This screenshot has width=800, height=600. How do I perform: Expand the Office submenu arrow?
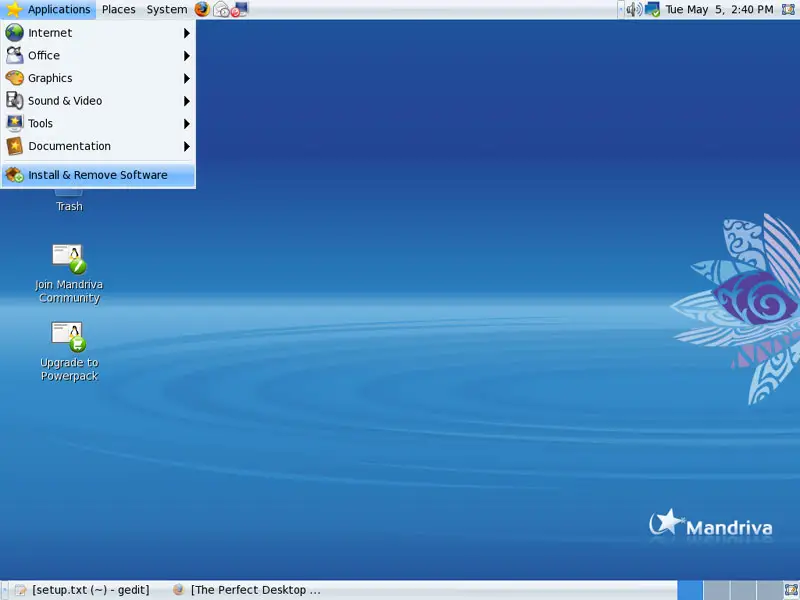click(x=187, y=56)
